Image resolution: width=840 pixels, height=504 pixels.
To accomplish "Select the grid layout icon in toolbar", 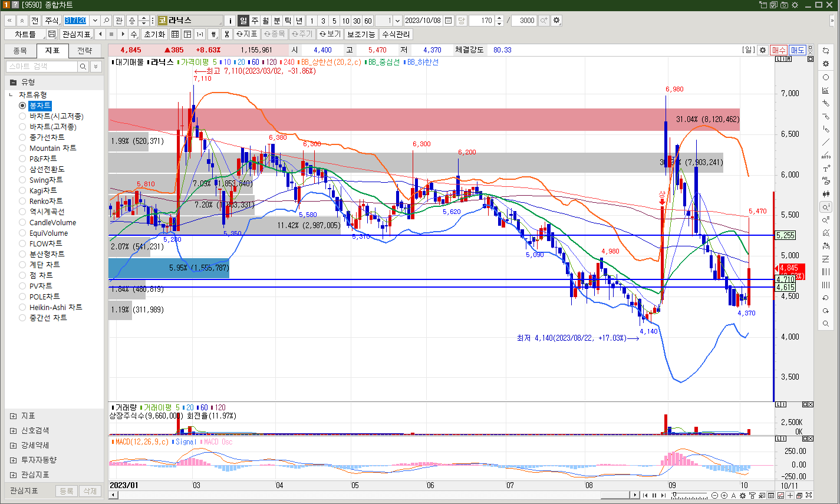I will click(x=175, y=34).
